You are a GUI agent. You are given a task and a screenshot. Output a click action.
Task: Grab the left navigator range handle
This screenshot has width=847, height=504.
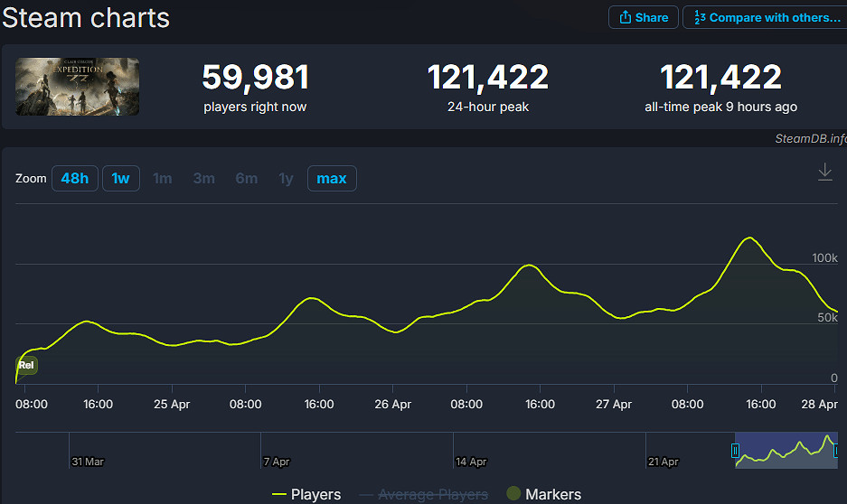736,450
